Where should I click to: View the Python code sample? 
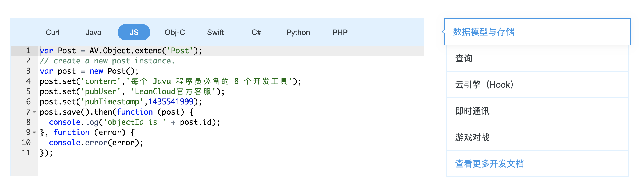pos(298,32)
